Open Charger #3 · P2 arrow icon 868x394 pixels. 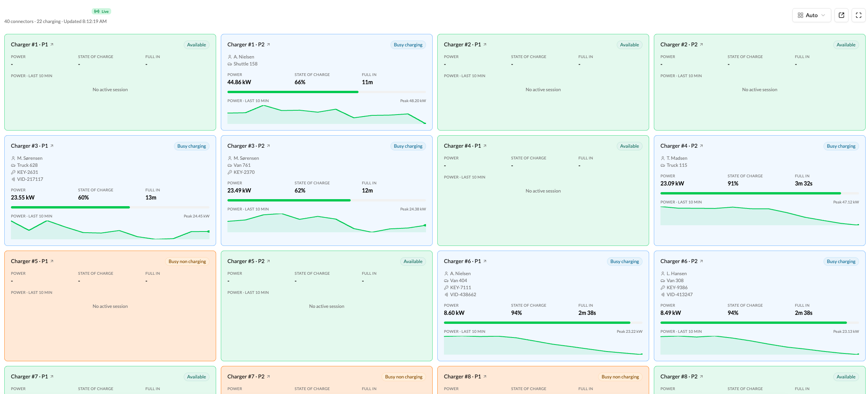click(x=268, y=146)
